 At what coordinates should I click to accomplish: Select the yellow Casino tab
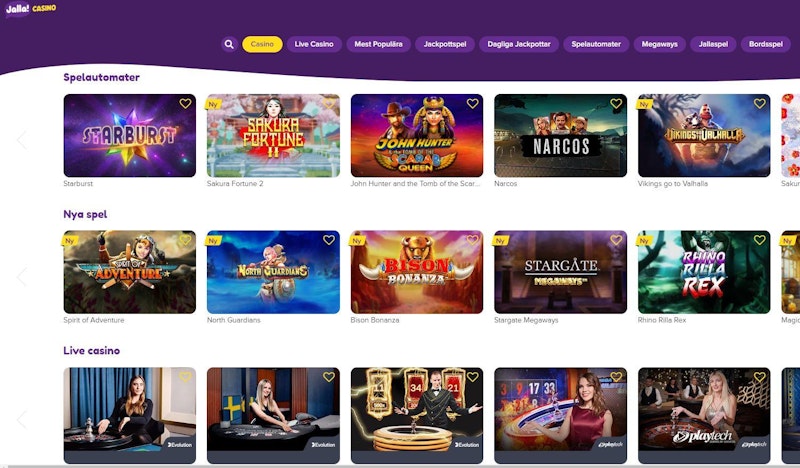pyautogui.click(x=262, y=44)
